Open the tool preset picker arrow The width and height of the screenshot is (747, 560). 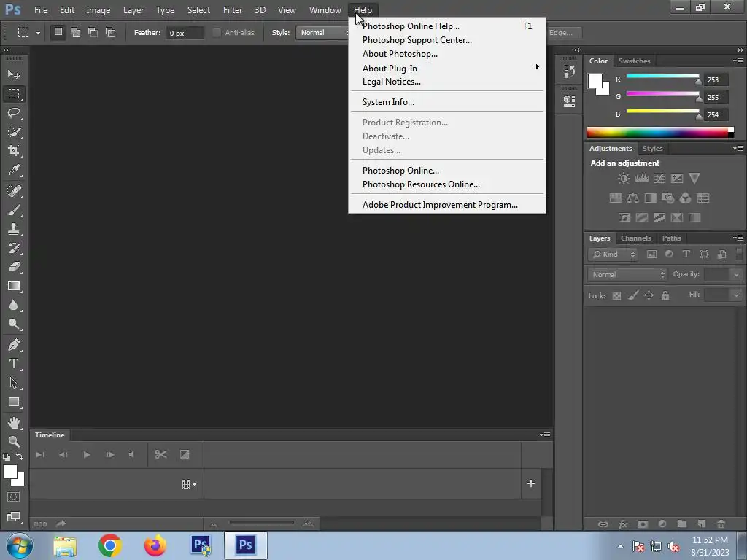[x=38, y=33]
